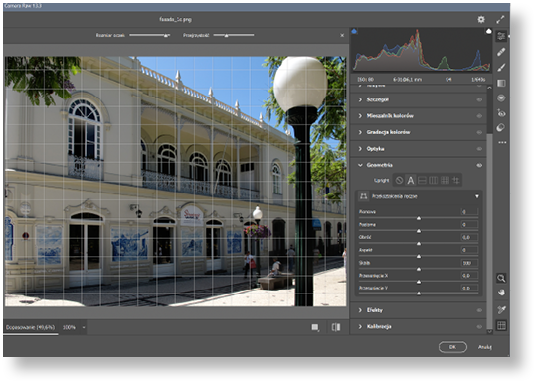The image size is (537, 392).
Task: Open the three-dots more options menu
Action: pos(502,142)
